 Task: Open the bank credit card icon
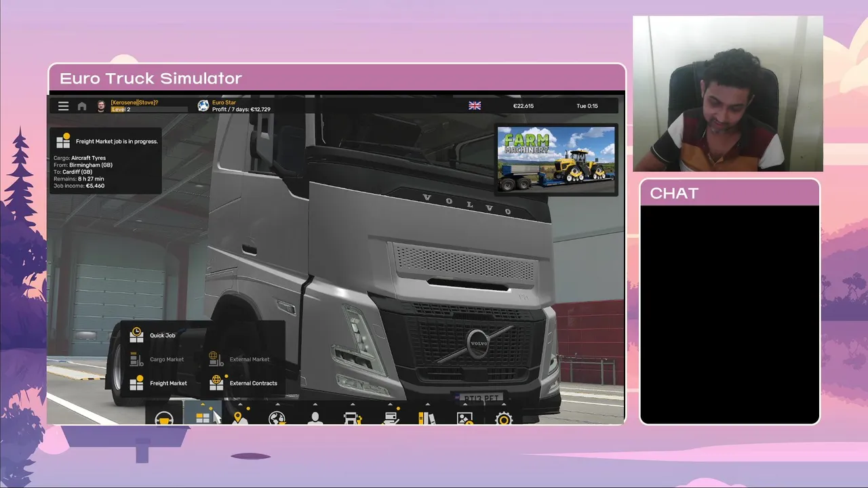point(390,418)
